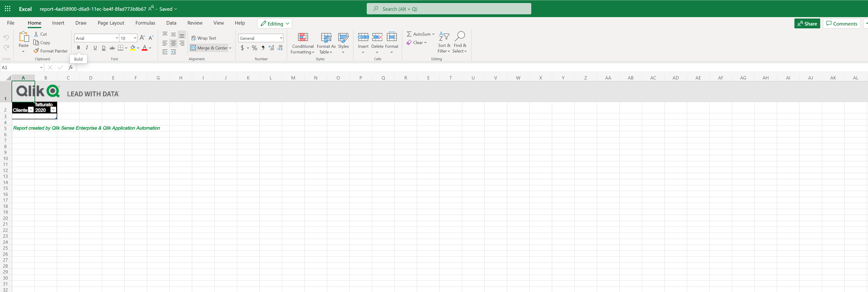Click the Conditional Formatting icon
The height and width of the screenshot is (292, 868).
303,37
